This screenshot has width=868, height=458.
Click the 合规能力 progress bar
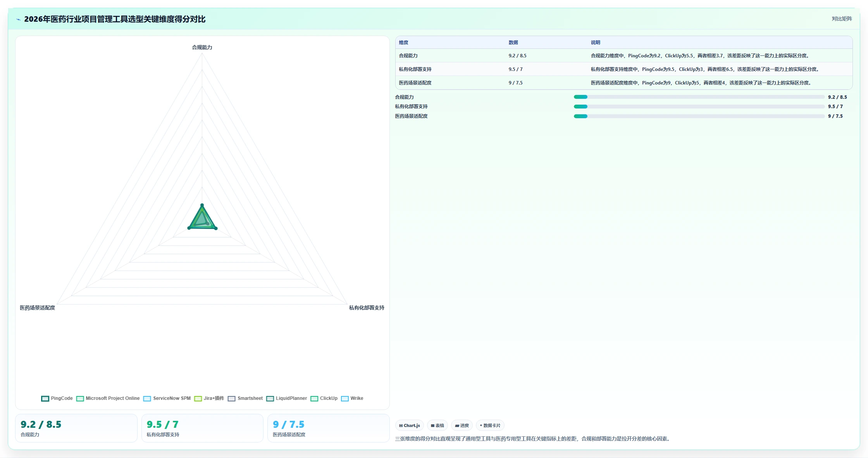[699, 97]
